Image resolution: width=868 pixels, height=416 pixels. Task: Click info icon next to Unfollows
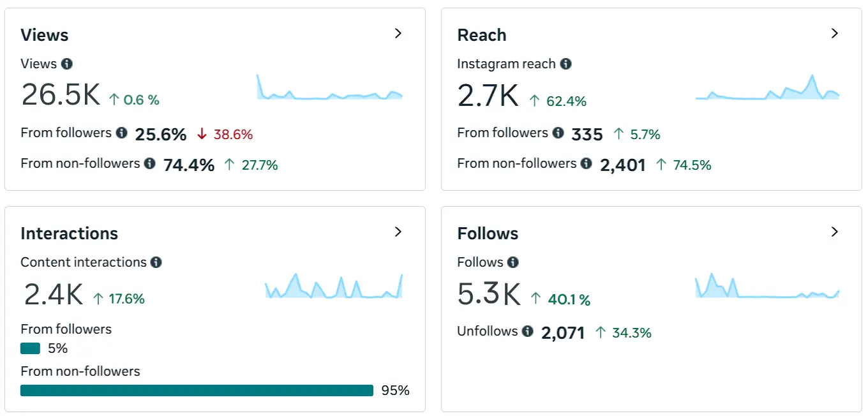tap(528, 331)
